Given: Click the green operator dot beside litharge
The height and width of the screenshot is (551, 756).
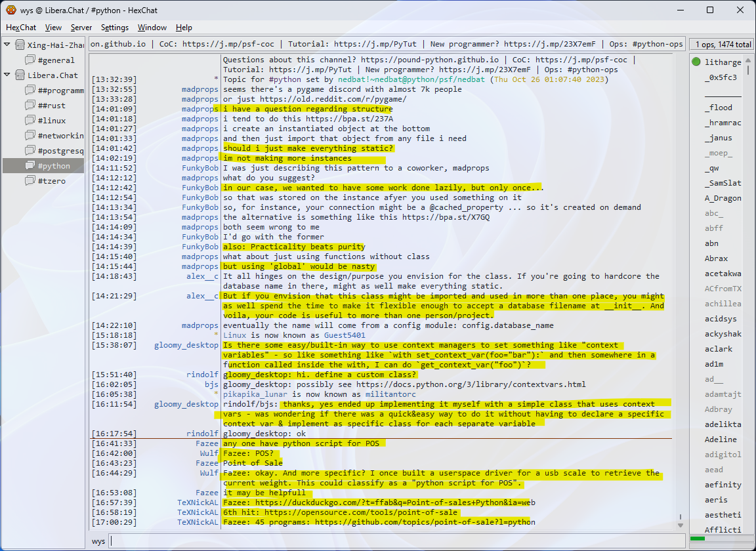Looking at the screenshot, I should click(x=696, y=62).
